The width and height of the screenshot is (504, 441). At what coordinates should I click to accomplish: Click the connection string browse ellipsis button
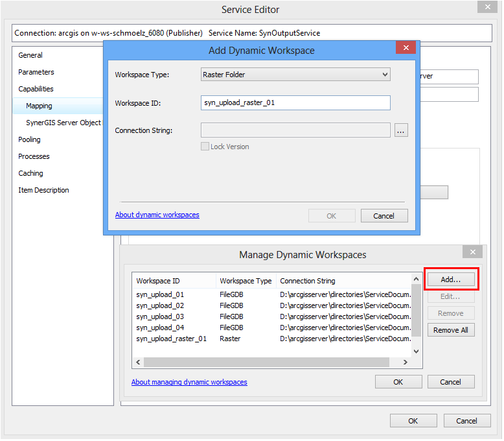(x=401, y=130)
